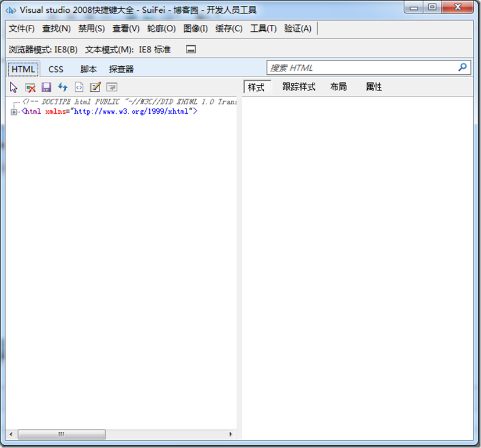The width and height of the screenshot is (481, 448).
Task: Open the 工具(T) menu
Action: click(263, 28)
